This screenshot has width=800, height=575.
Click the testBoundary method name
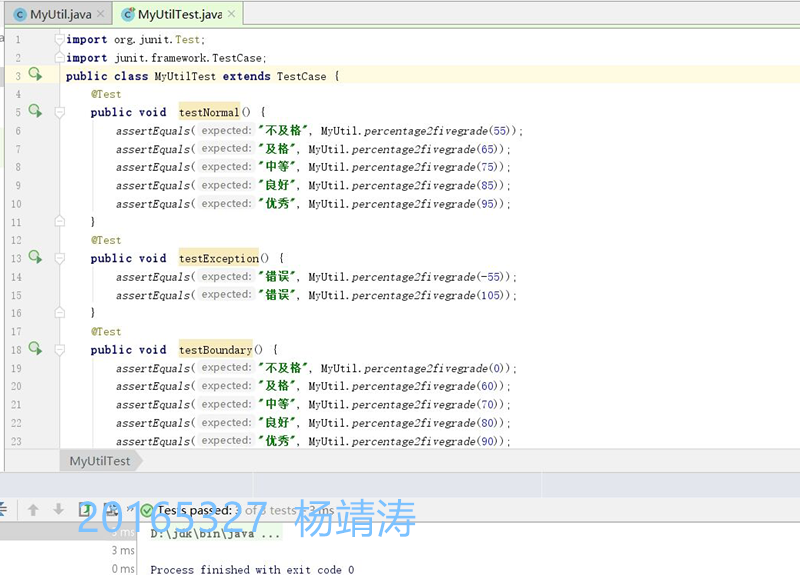(x=215, y=349)
